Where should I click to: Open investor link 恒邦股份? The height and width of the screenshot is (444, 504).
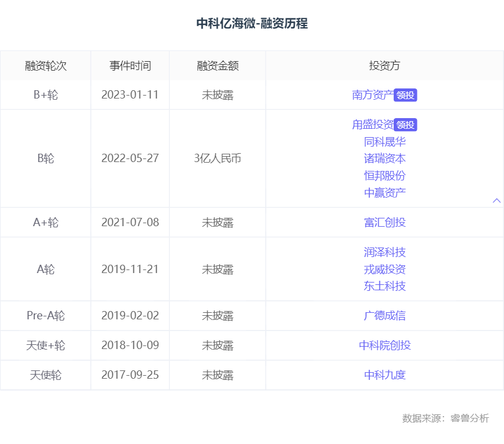[385, 176]
